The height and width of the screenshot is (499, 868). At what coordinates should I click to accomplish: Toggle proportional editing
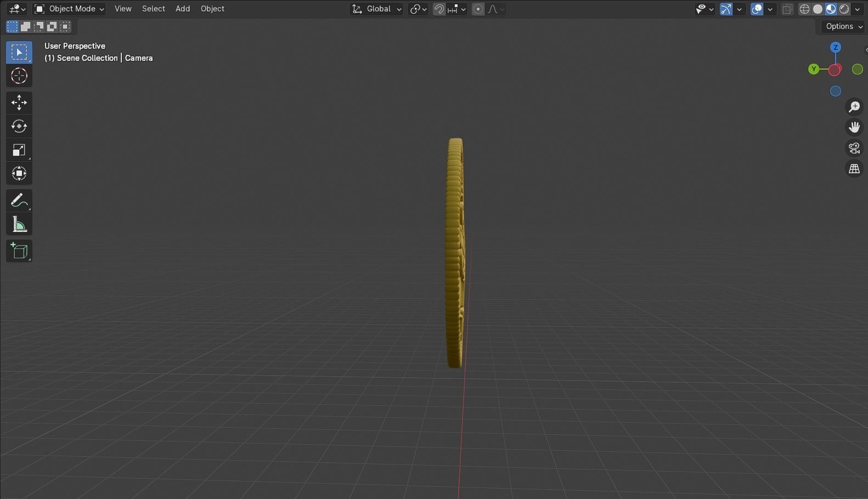tap(478, 9)
